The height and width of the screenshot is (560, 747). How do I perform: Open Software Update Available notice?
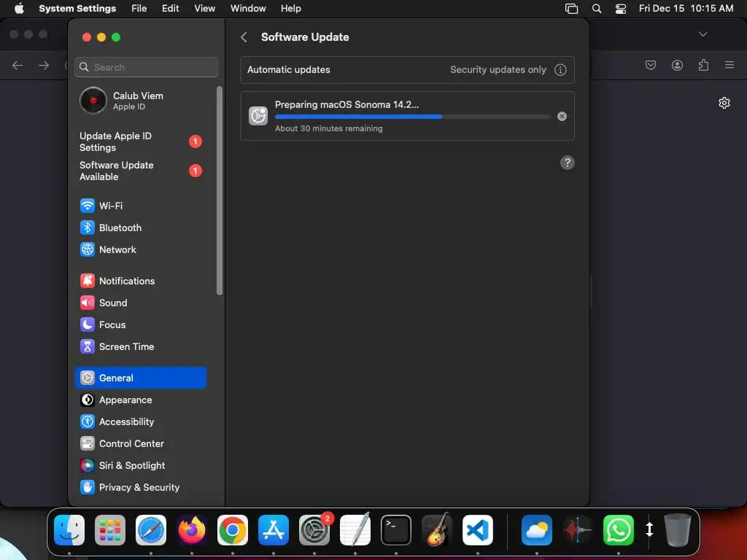click(x=141, y=171)
